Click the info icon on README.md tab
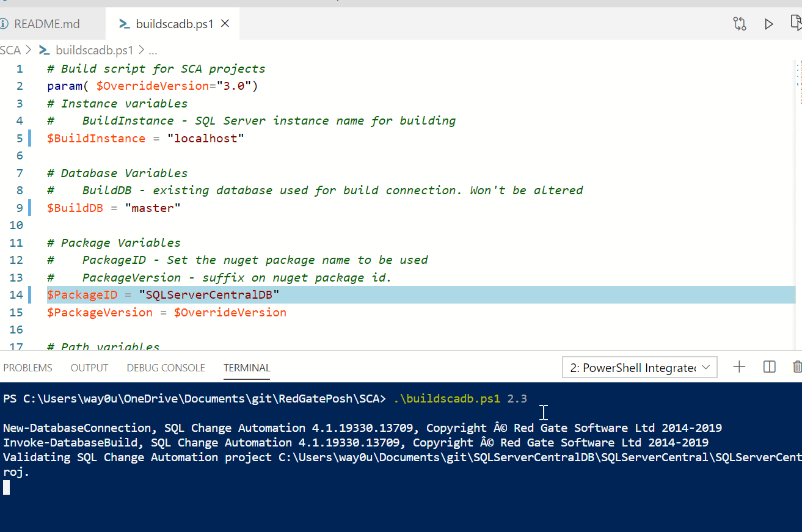The width and height of the screenshot is (802, 532). [x=6, y=23]
